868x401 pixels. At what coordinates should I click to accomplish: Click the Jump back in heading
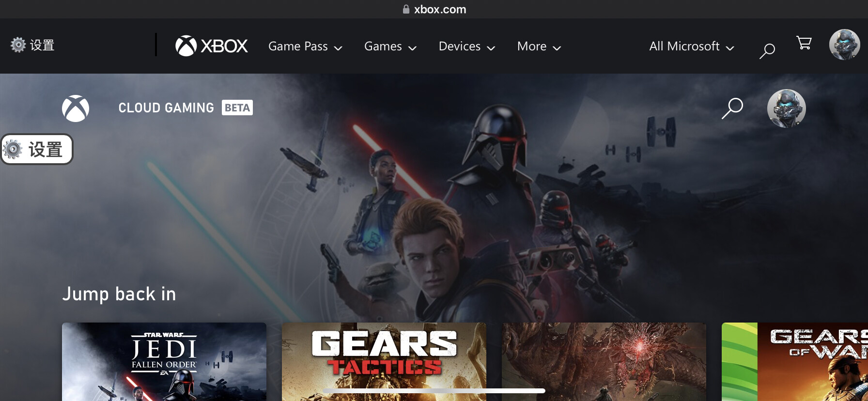[x=119, y=294]
